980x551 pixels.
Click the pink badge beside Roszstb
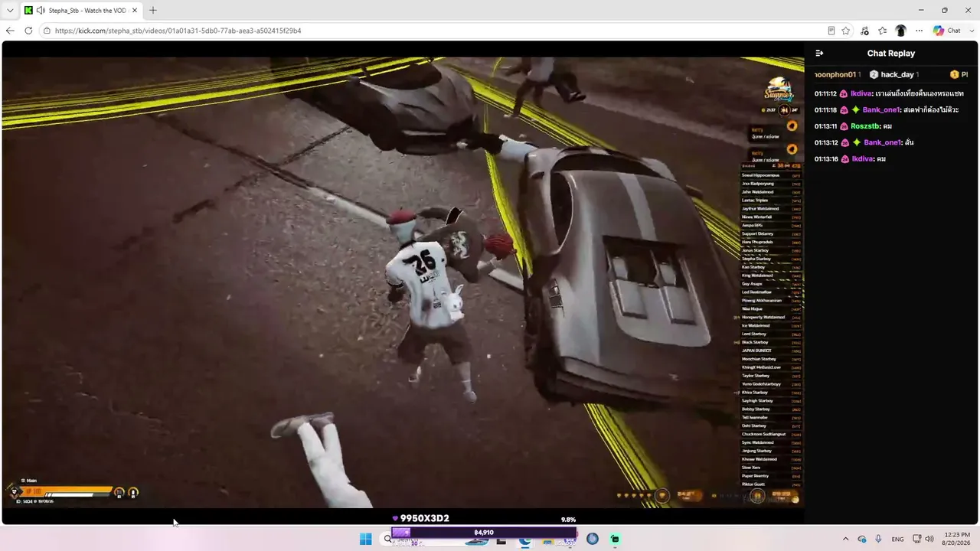tap(844, 126)
